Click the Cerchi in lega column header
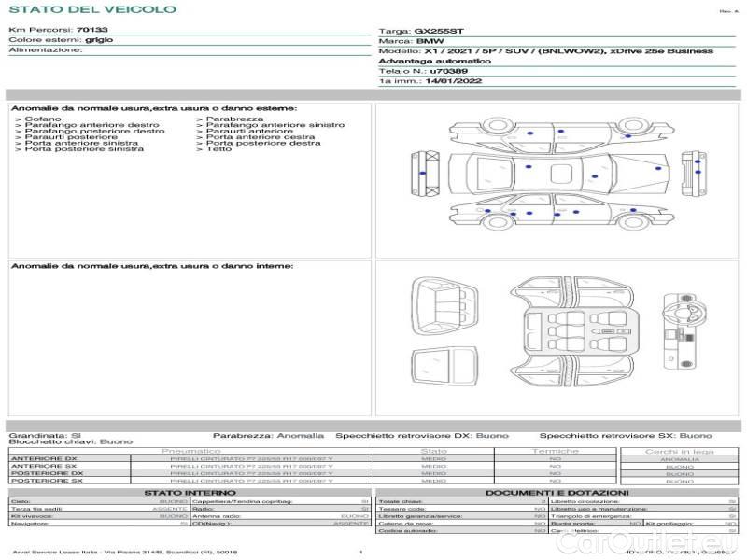Screen dimensions: 747x560 pos(679,451)
